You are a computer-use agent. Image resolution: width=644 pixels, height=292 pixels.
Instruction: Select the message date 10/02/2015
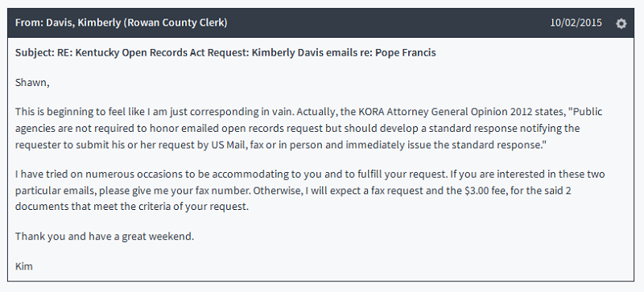[576, 23]
